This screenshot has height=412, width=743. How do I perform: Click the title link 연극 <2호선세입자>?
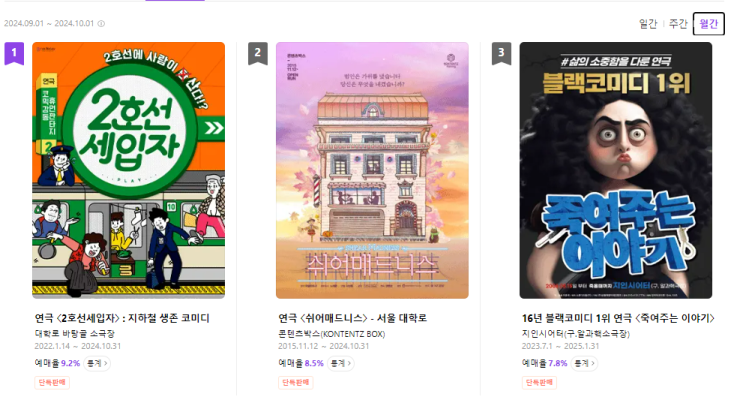122,318
